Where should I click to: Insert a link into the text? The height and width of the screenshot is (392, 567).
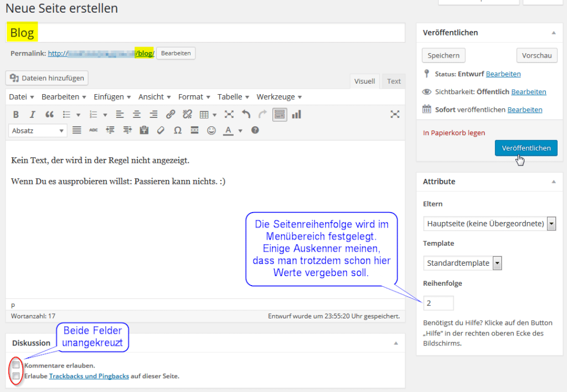tap(171, 115)
